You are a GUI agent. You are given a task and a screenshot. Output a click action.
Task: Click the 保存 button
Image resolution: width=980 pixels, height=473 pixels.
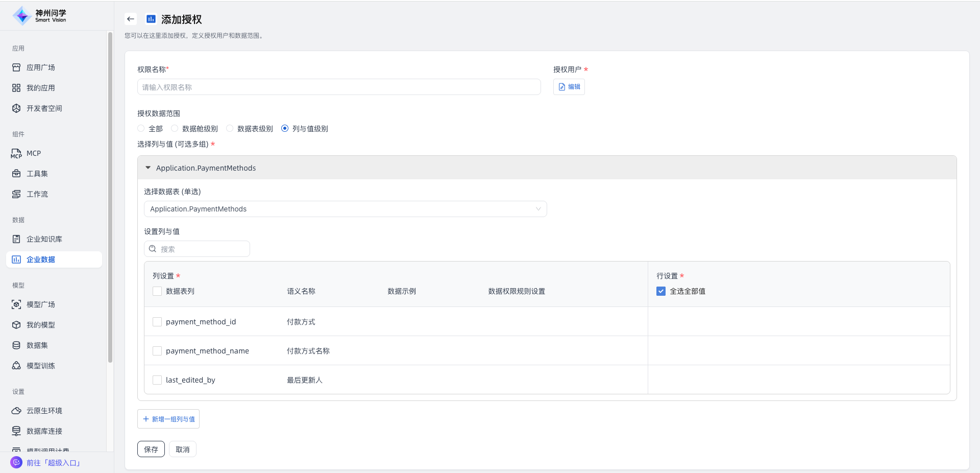[x=151, y=450]
